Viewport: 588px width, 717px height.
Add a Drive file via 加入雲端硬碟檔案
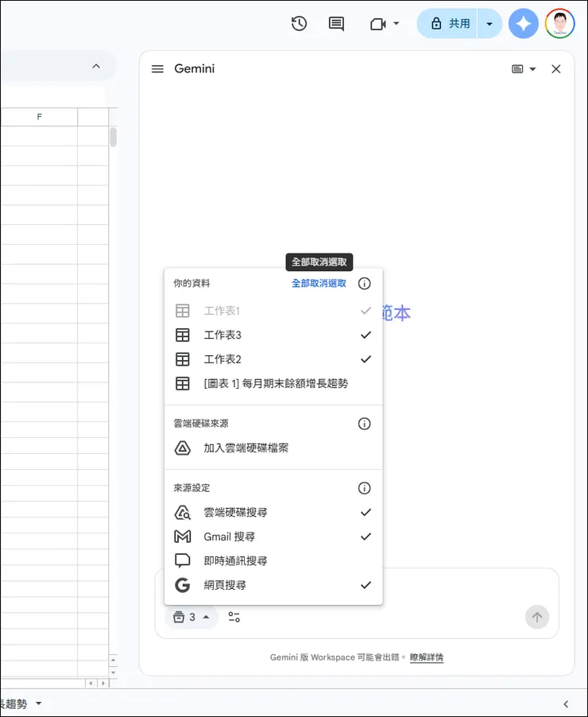point(273,448)
